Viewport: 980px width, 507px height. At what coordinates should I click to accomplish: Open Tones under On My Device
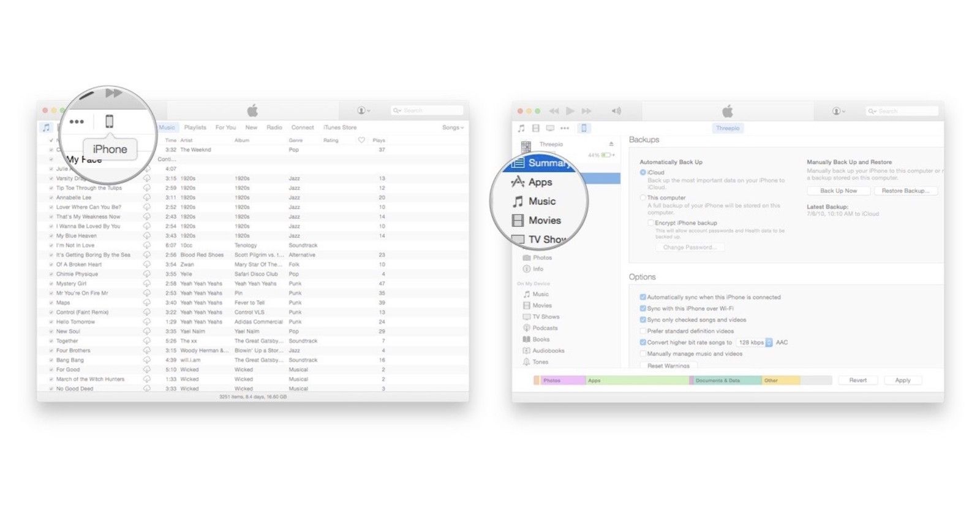(x=535, y=362)
